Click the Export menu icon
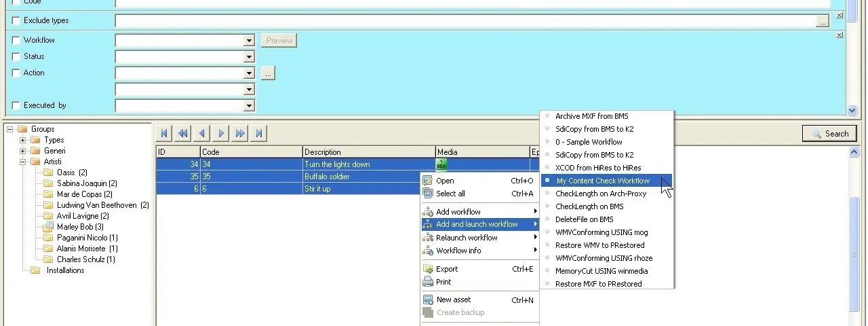The width and height of the screenshot is (868, 326). click(428, 269)
